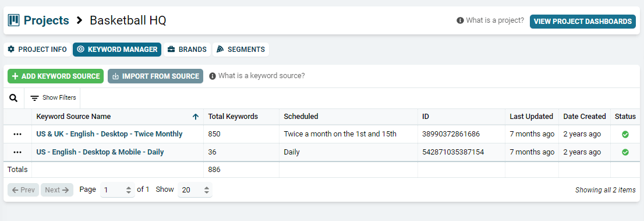Click green status check for Daily row
Image resolution: width=644 pixels, height=221 pixels.
pos(625,152)
